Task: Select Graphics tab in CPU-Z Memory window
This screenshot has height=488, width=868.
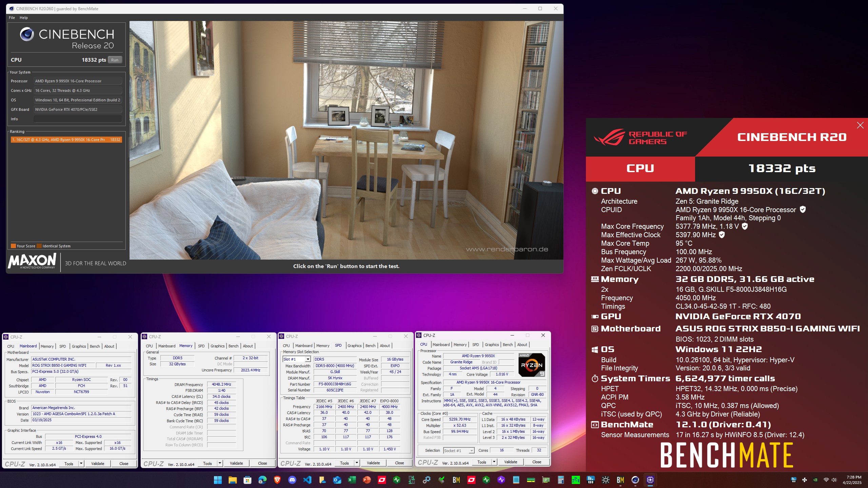Action: 217,346
